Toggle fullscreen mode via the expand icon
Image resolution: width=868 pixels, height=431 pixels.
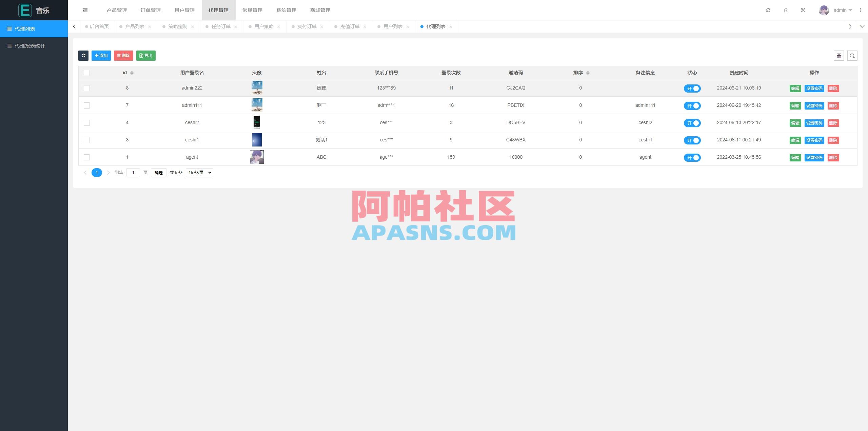[803, 10]
